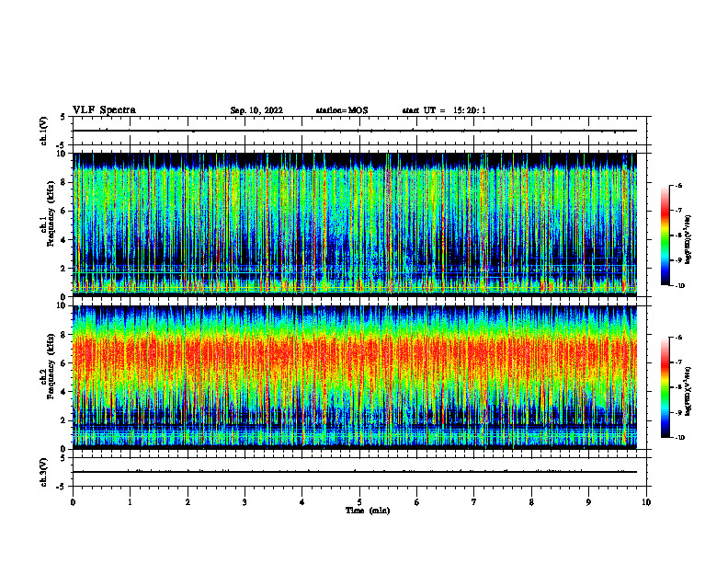Click the "VLF Spectra" title text
This screenshot has height=563, width=728.
(104, 110)
